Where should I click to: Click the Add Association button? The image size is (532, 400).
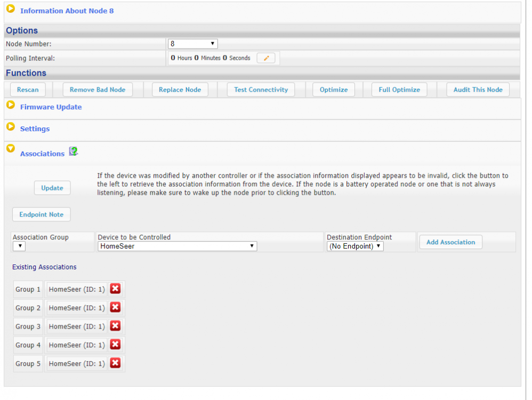(450, 242)
